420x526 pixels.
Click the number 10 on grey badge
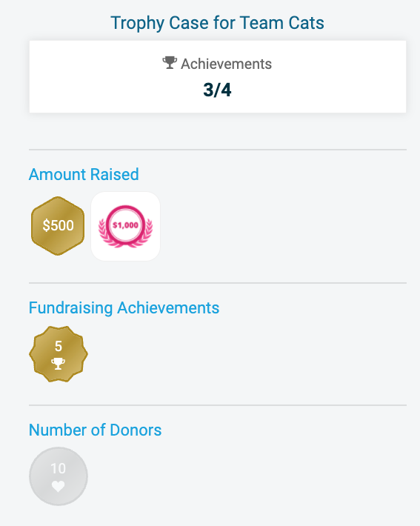[x=59, y=469]
